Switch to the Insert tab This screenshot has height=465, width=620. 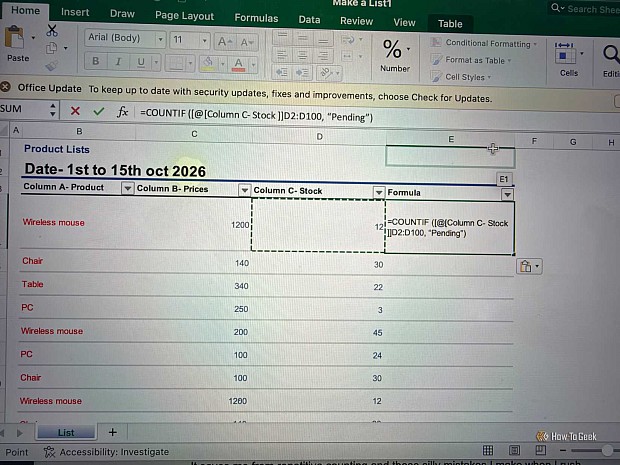pos(75,12)
